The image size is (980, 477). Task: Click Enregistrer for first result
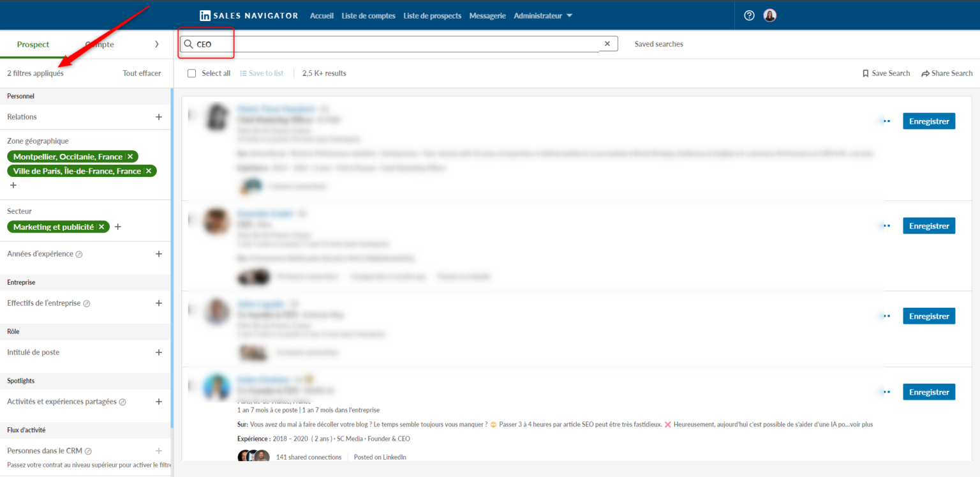[929, 121]
